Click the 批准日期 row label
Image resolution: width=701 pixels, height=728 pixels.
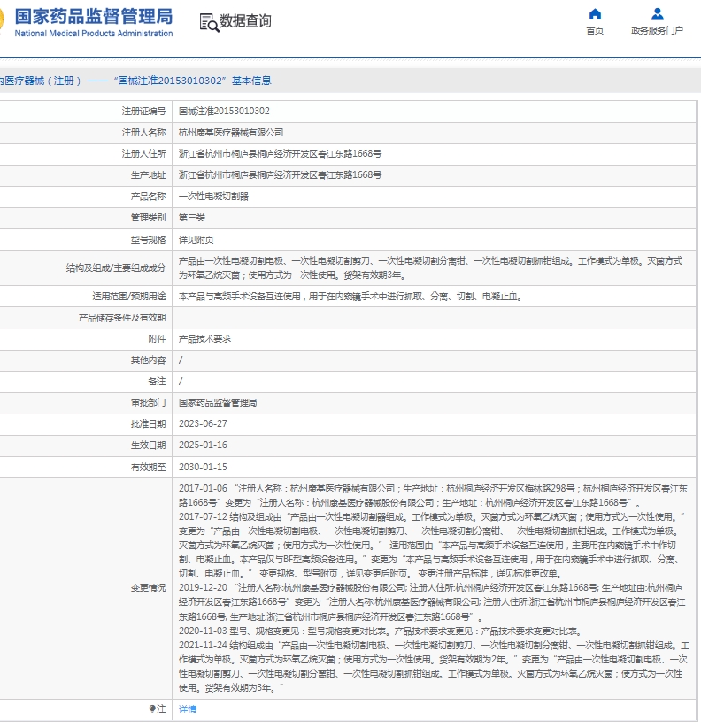pyautogui.click(x=148, y=424)
